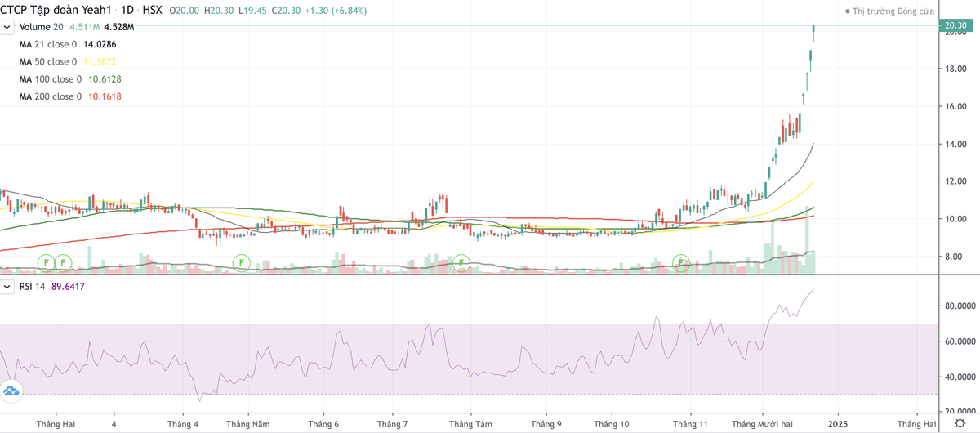Collapse indicator legend using chevron beside Volume

7,27
